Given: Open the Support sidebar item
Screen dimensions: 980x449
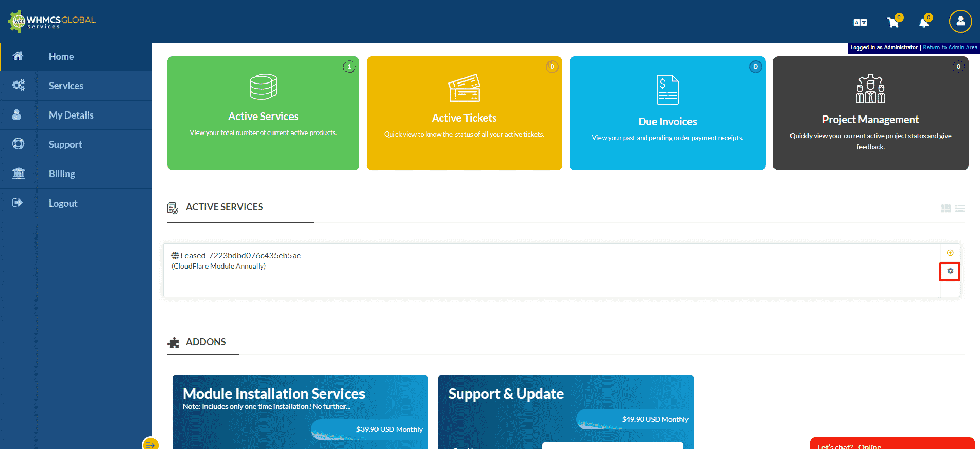Looking at the screenshot, I should point(65,145).
